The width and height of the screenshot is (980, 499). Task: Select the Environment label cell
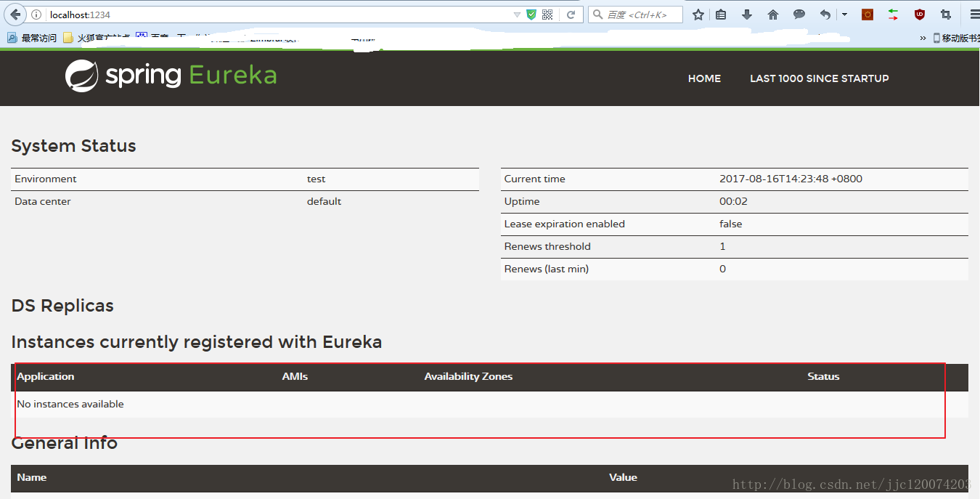click(46, 179)
